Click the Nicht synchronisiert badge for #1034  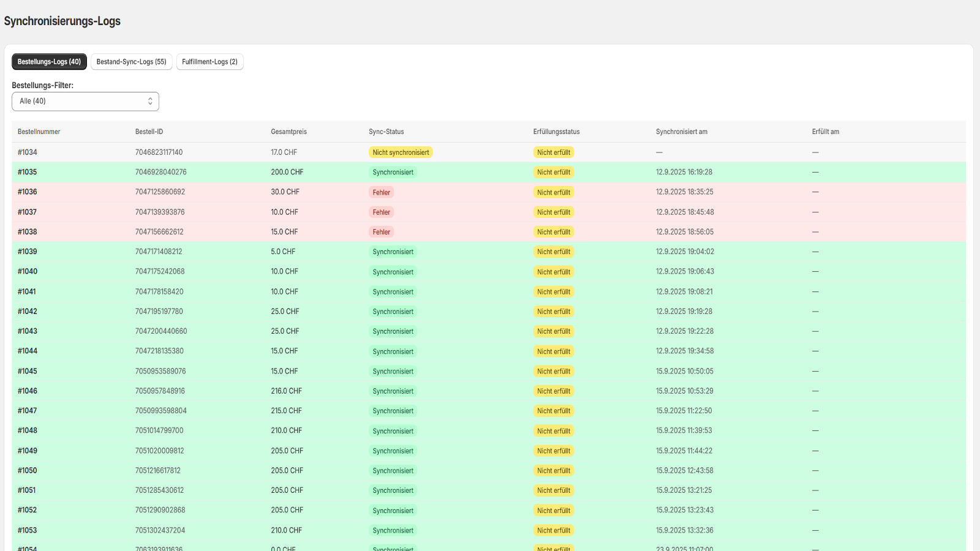point(401,152)
